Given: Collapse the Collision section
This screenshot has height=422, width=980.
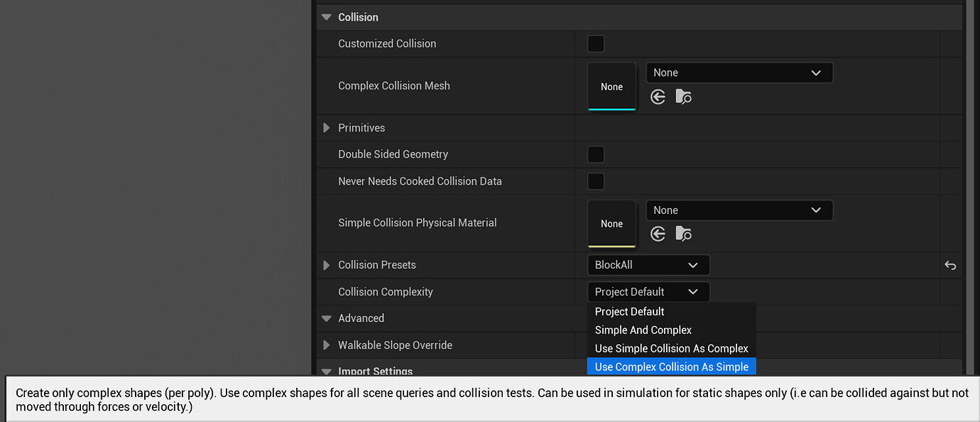Looking at the screenshot, I should (x=327, y=17).
